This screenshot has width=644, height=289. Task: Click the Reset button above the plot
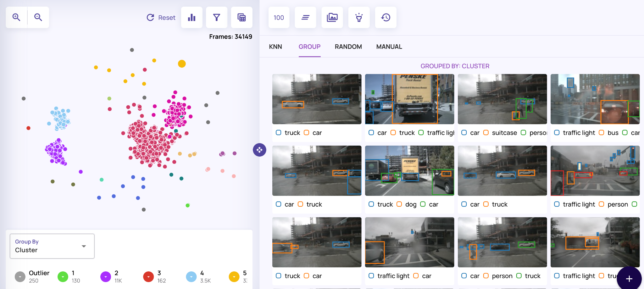tap(161, 17)
